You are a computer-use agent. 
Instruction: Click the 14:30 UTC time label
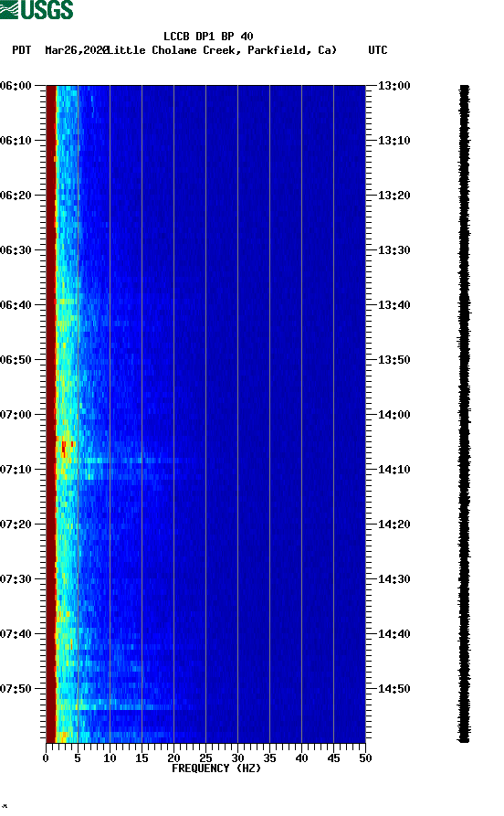(394, 578)
